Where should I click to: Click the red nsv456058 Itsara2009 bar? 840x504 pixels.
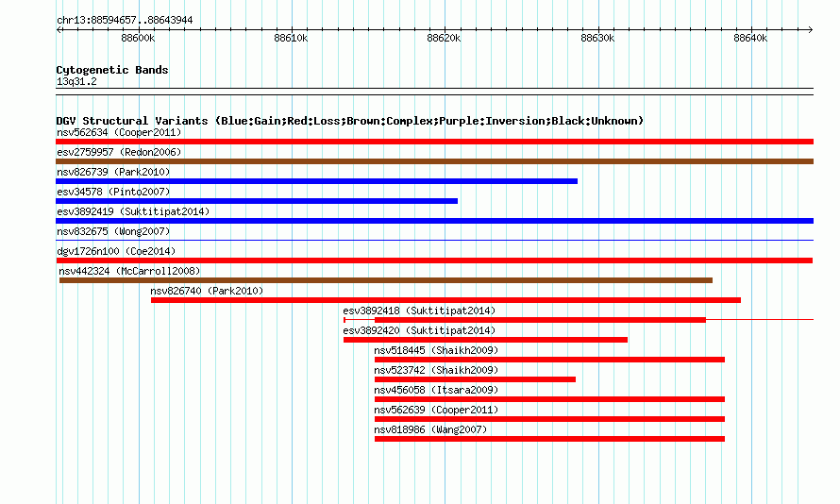(549, 399)
